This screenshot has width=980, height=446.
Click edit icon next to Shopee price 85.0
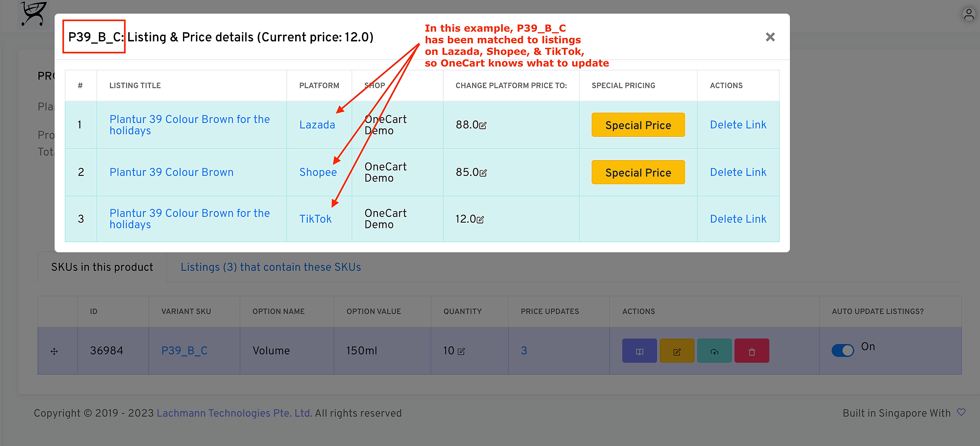tap(483, 173)
